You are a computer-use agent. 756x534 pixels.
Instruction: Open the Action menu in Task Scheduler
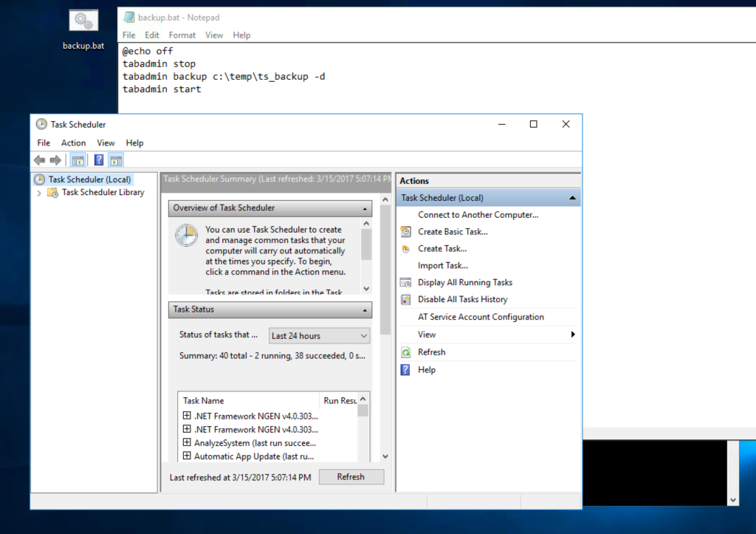pos(73,142)
